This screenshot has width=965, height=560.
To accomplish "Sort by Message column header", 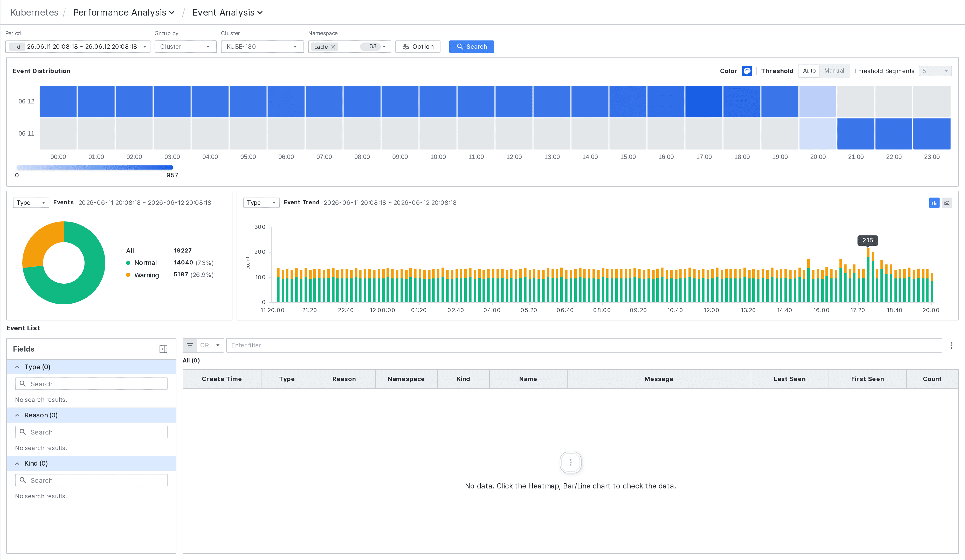I will (x=659, y=379).
